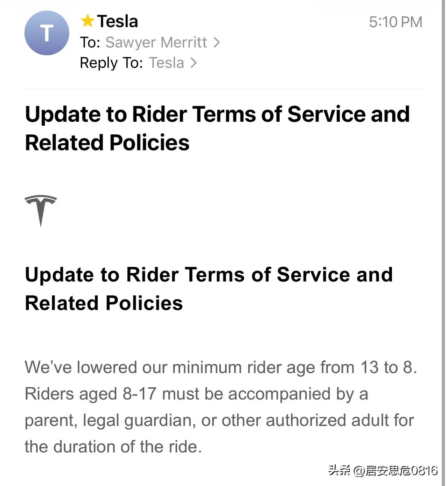The image size is (448, 486).
Task: Expand chevron beside Reply To Tesla
Action: tap(194, 63)
